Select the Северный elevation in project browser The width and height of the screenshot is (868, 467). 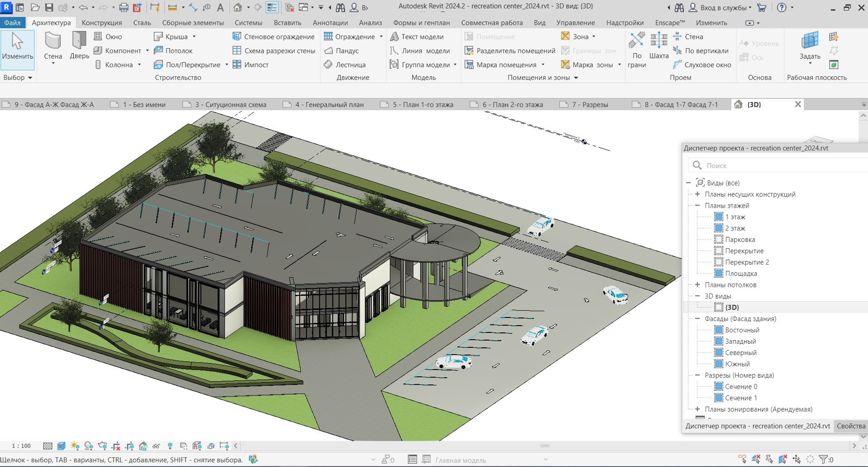[x=741, y=352]
